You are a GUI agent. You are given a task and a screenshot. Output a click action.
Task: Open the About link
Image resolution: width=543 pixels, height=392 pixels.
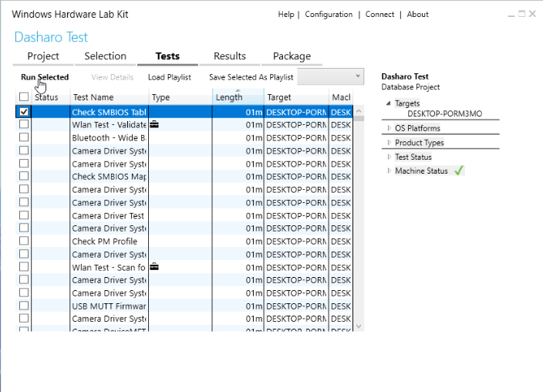pyautogui.click(x=417, y=15)
